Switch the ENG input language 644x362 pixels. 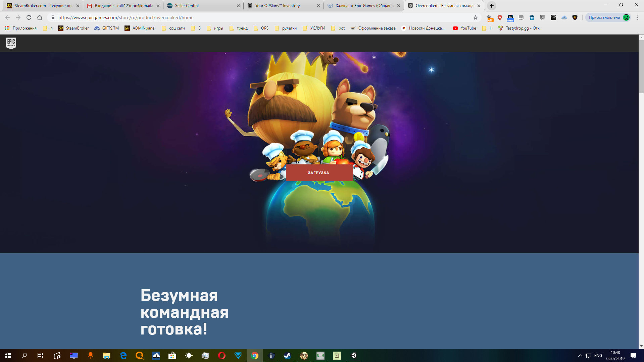tap(598, 355)
